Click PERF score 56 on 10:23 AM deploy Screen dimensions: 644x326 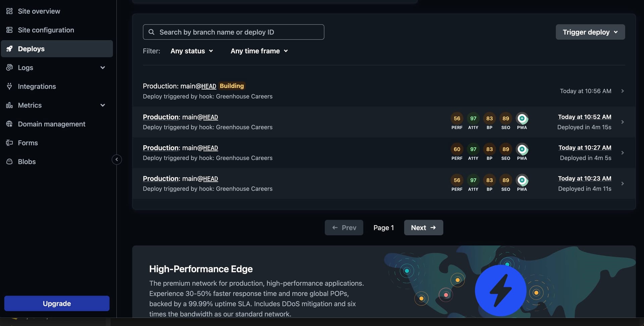(457, 180)
